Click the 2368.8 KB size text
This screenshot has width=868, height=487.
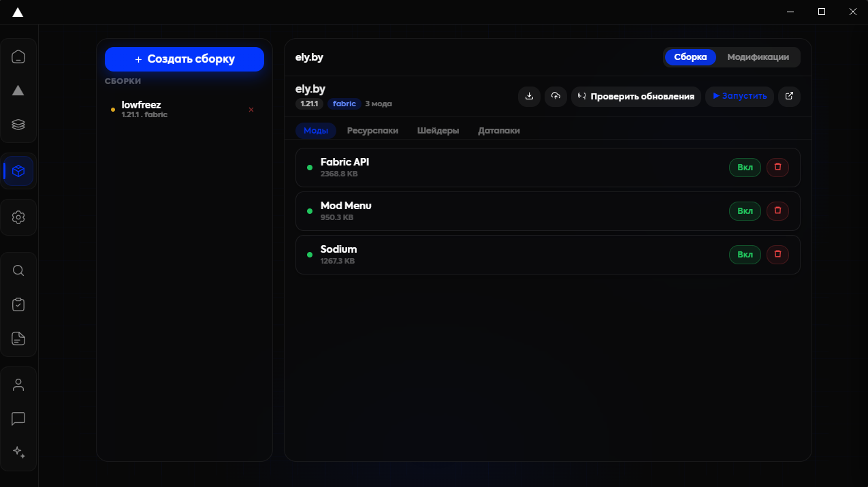pos(339,174)
